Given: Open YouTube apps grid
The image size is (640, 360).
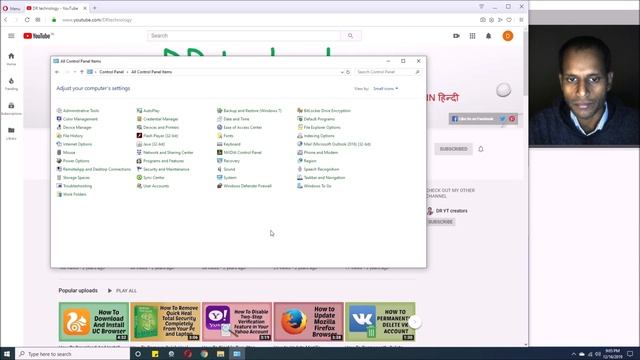Looking at the screenshot, I should [472, 36].
